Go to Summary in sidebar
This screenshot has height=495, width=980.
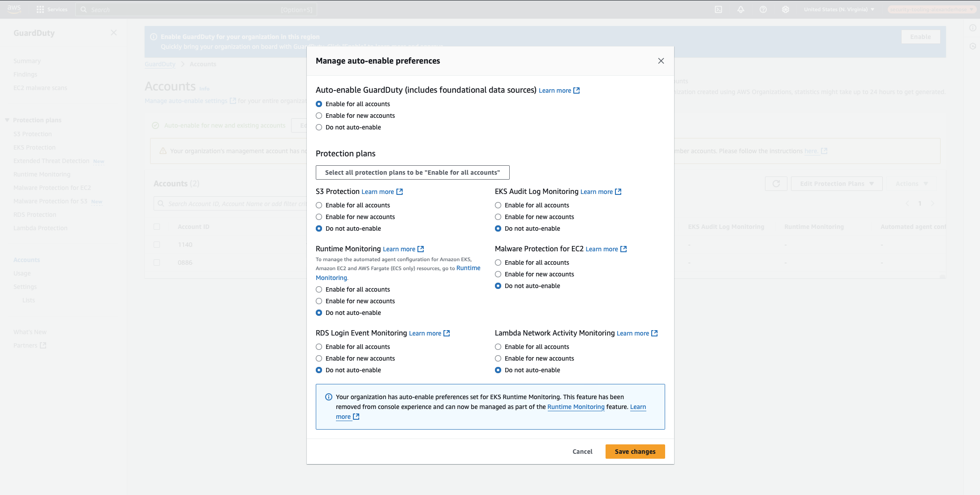click(27, 61)
